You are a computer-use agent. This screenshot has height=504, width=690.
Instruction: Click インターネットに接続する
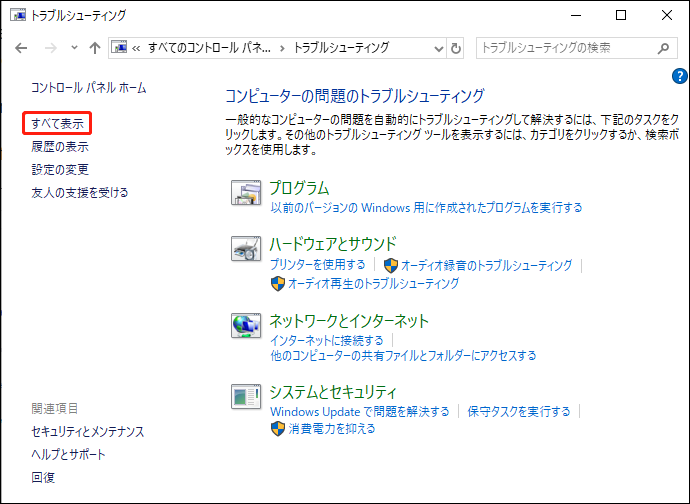[327, 340]
